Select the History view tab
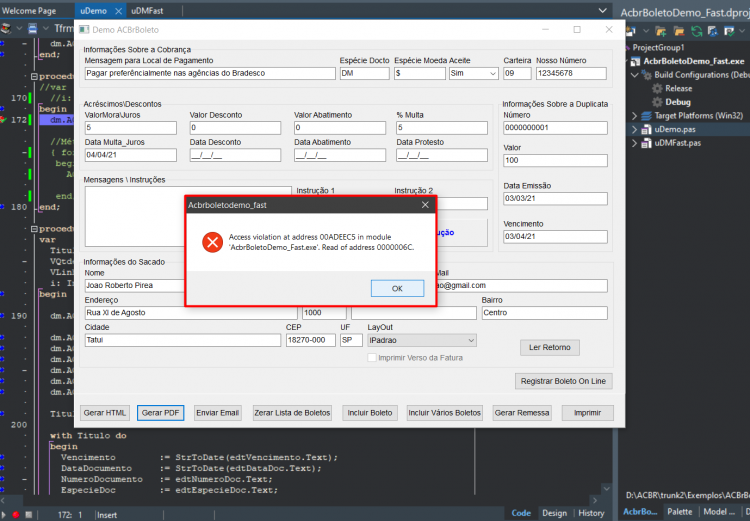The width and height of the screenshot is (750, 521). pos(591,513)
